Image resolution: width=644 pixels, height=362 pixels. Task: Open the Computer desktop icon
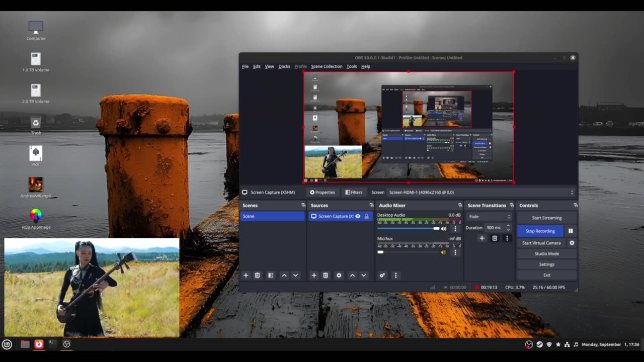[x=36, y=31]
